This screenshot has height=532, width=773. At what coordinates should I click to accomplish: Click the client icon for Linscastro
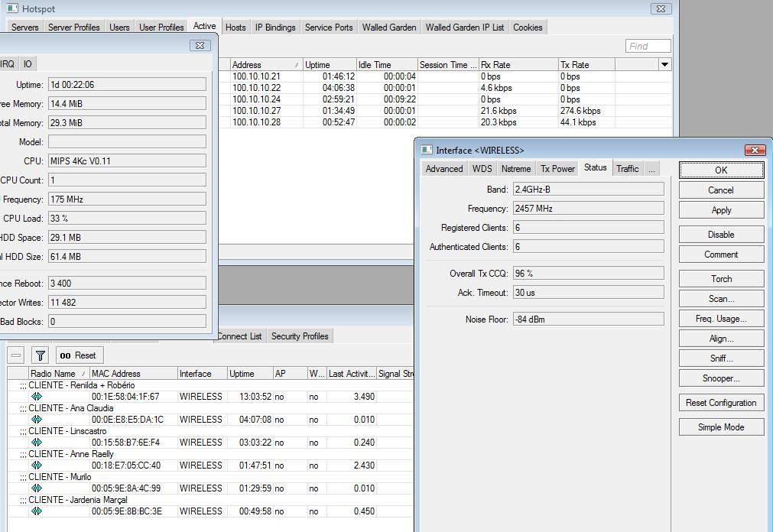(36, 443)
